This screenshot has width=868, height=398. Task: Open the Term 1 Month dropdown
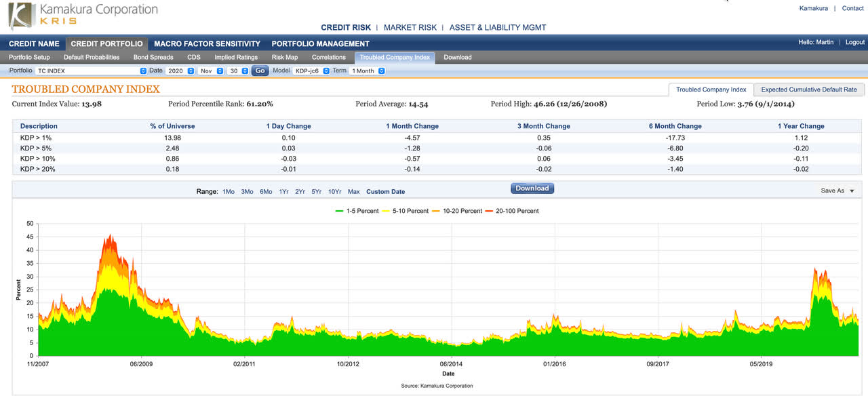pos(368,71)
